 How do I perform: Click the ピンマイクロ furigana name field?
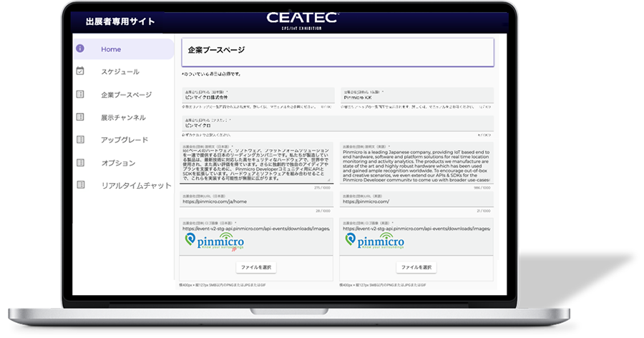(338, 123)
